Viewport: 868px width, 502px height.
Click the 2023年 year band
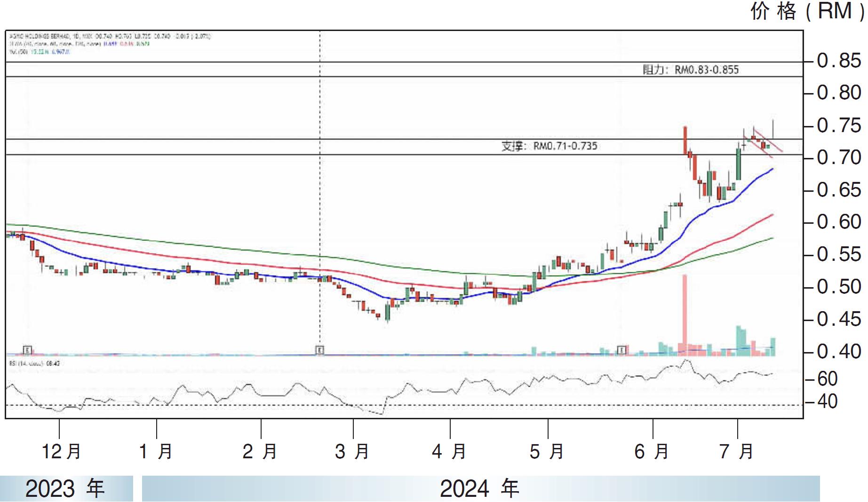[66, 488]
